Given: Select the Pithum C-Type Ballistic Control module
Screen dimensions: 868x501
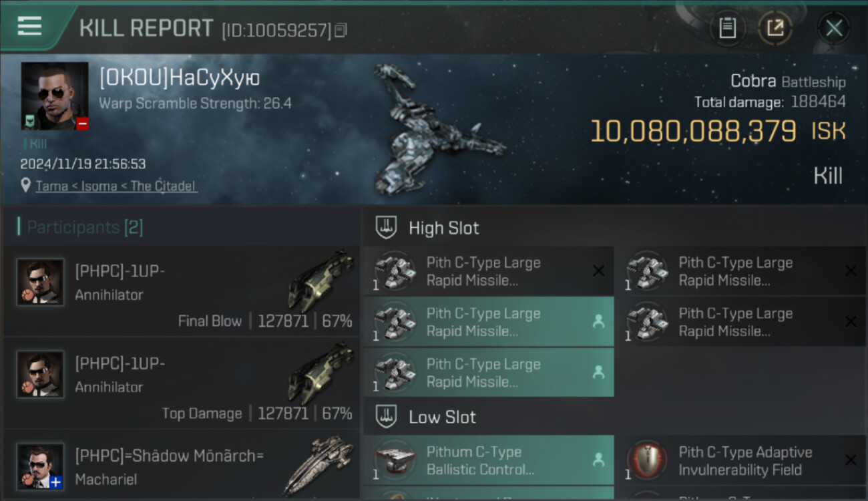Looking at the screenshot, I should tap(489, 460).
